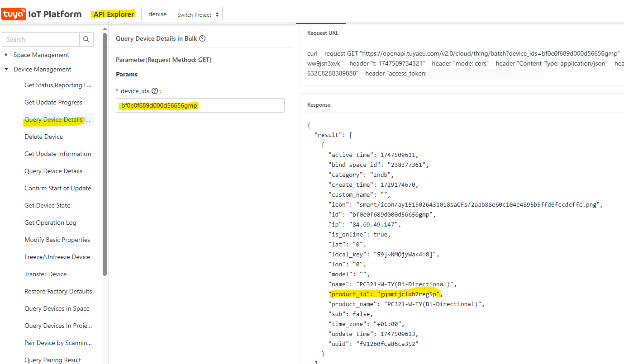Click the Parameter(Request Method: GET) label
Image resolution: width=624 pixels, height=364 pixels.
(163, 60)
